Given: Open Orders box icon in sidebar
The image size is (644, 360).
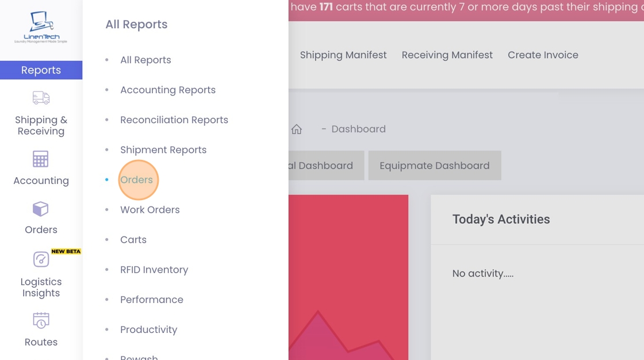Looking at the screenshot, I should [x=41, y=209].
